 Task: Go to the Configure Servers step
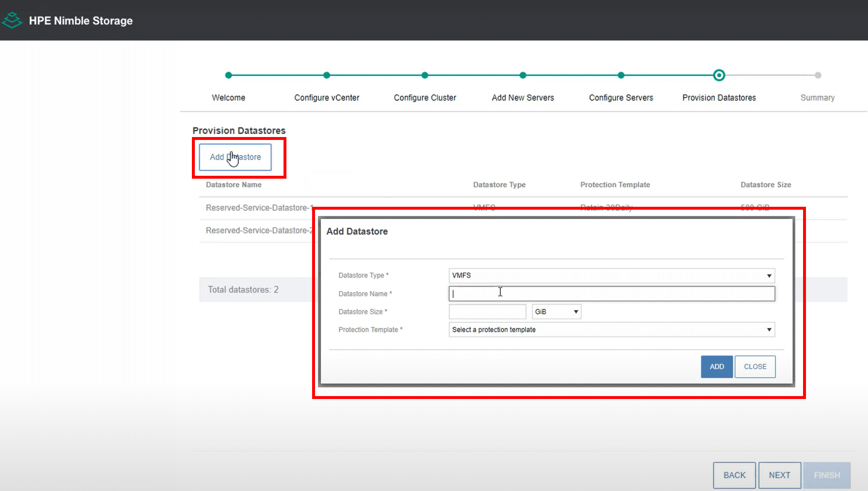tap(621, 98)
